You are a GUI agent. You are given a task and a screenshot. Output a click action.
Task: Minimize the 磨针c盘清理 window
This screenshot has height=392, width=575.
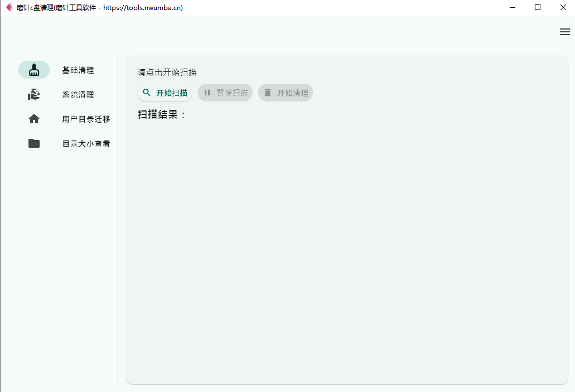pos(512,7)
